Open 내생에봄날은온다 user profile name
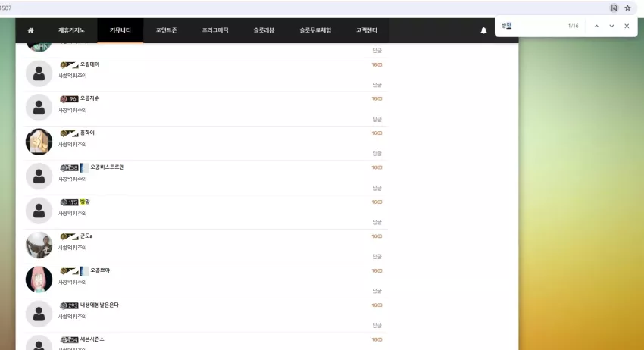The image size is (644, 350). tap(99, 305)
